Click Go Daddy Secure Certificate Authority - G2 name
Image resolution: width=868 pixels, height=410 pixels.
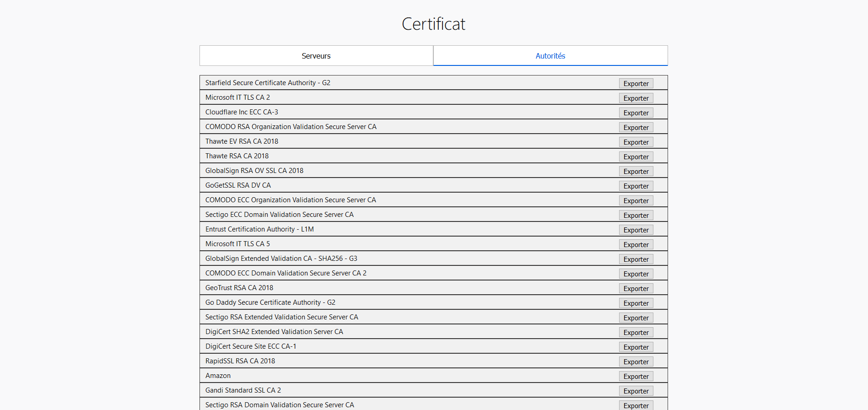point(270,302)
